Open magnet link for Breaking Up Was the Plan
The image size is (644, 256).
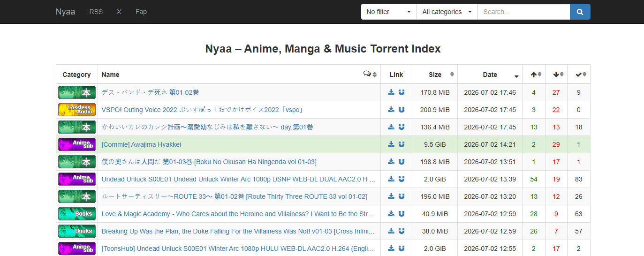402,231
